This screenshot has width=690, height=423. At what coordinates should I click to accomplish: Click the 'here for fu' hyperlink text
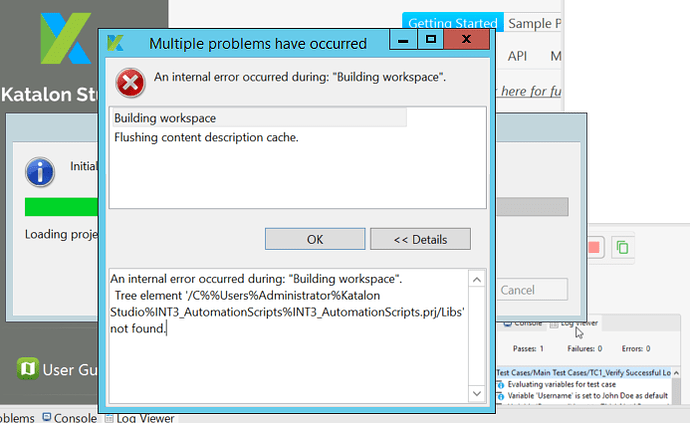(x=531, y=91)
